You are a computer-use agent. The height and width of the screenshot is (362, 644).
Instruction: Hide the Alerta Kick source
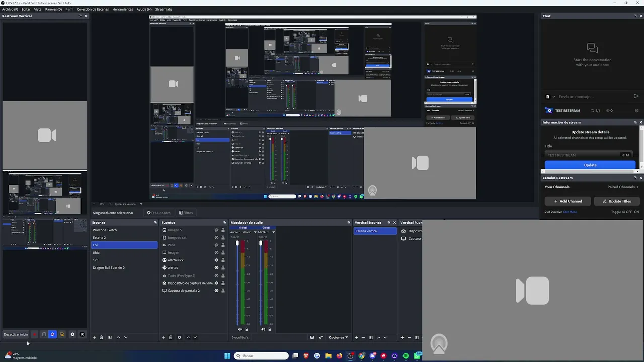(217, 260)
